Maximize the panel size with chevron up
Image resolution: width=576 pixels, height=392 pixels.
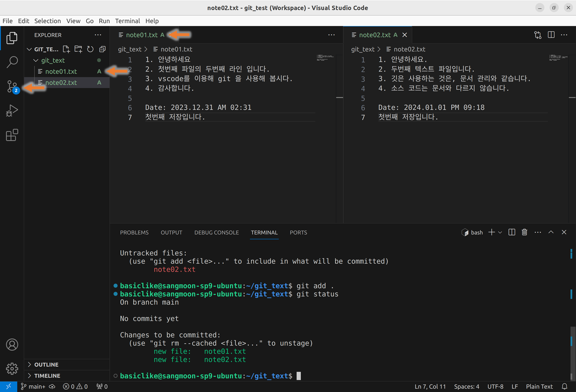[551, 232]
